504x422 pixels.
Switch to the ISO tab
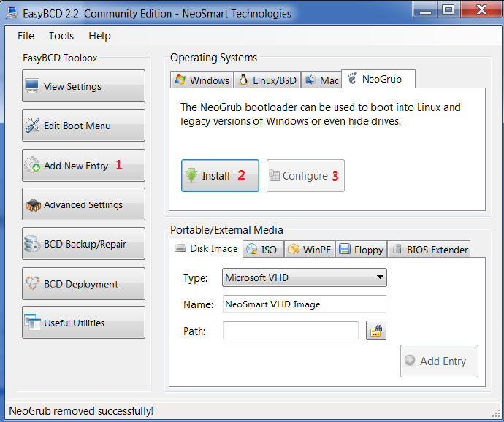[263, 249]
